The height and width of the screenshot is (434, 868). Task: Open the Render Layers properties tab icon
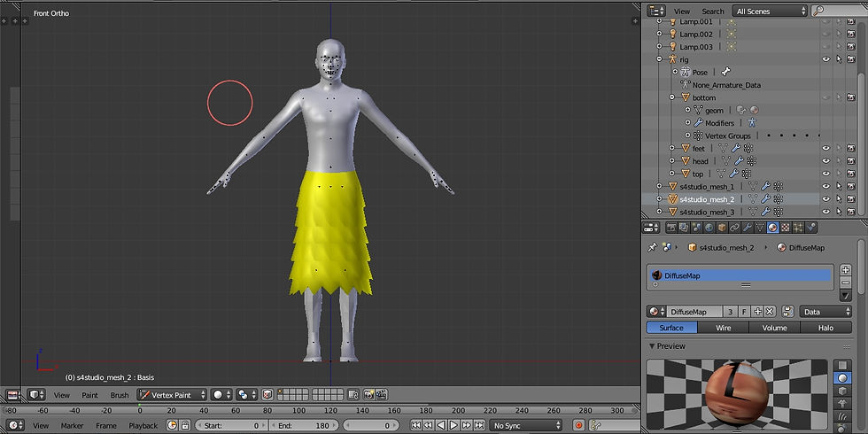684,228
